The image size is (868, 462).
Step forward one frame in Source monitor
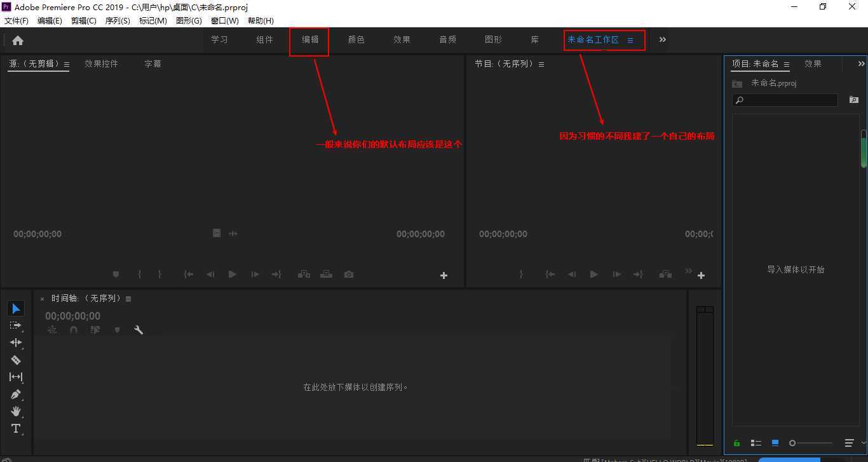tap(255, 275)
